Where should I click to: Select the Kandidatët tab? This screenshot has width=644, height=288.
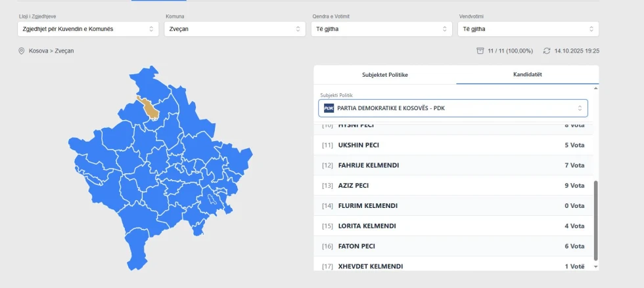527,75
